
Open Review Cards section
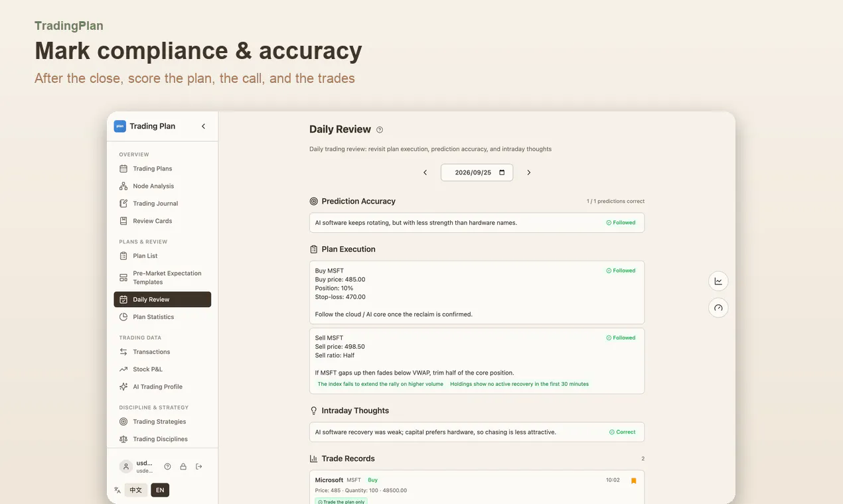pyautogui.click(x=163, y=221)
